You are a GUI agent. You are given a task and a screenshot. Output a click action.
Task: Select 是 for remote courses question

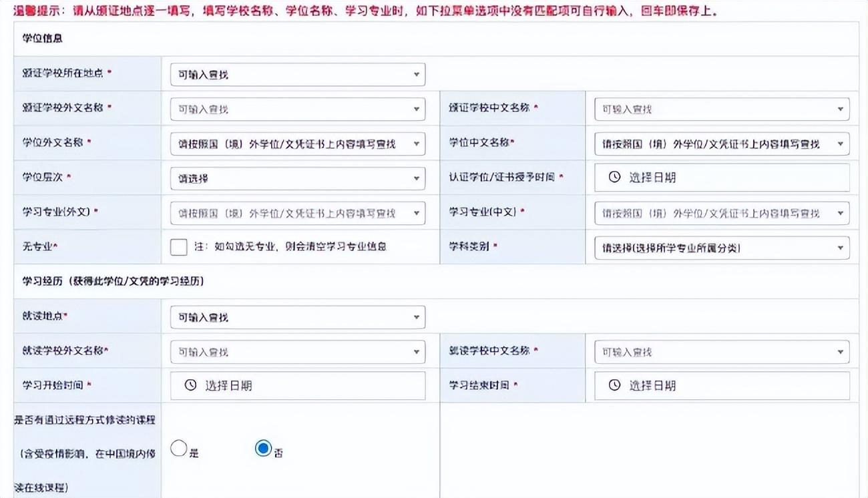178,449
